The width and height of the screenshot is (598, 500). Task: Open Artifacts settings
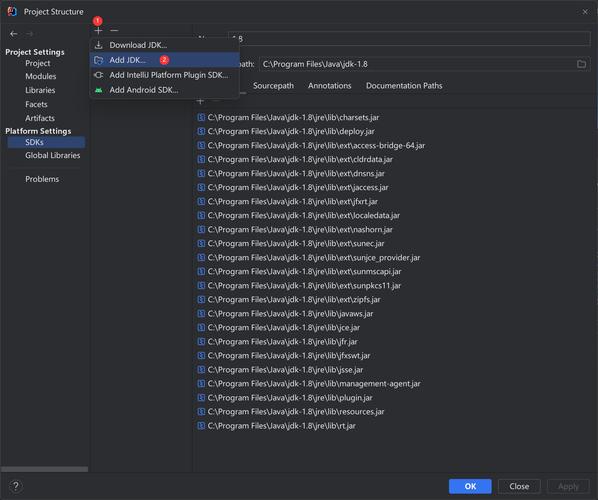click(40, 118)
